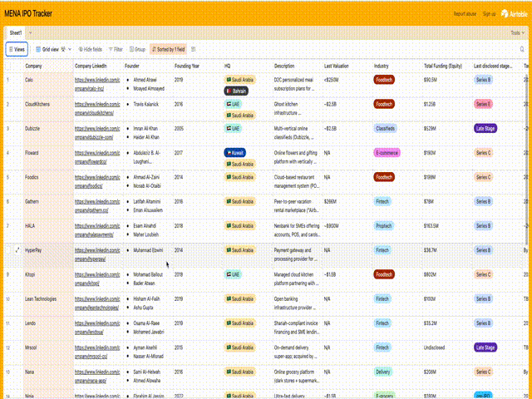The width and height of the screenshot is (532, 399).
Task: Click Hide fields in toolbar
Action: 91,49
